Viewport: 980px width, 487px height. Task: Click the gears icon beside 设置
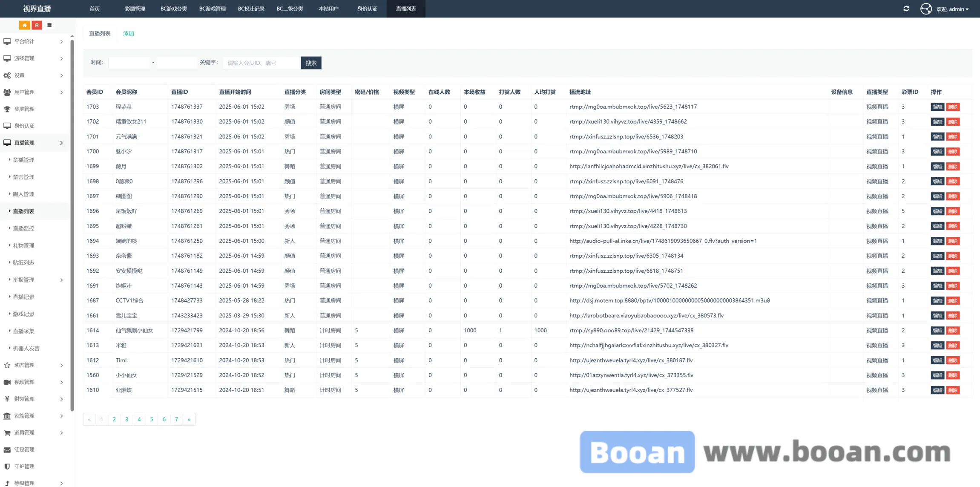point(7,75)
